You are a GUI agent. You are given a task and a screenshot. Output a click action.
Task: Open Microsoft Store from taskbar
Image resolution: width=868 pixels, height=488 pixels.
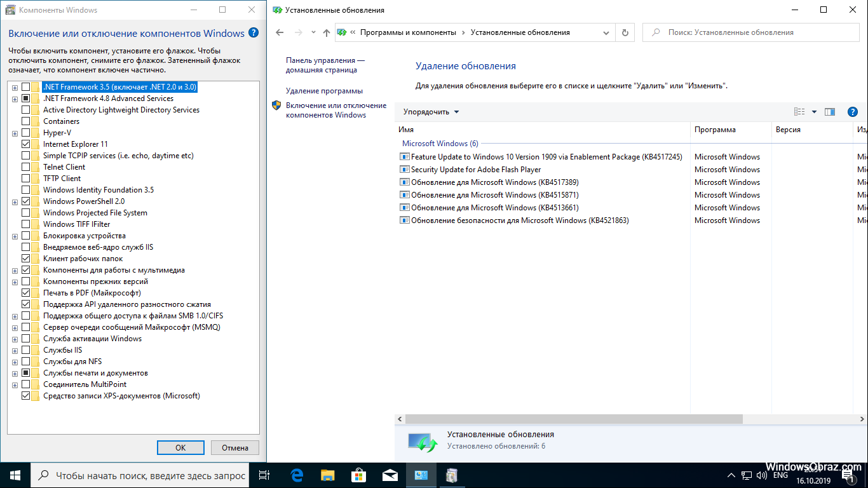coord(358,475)
